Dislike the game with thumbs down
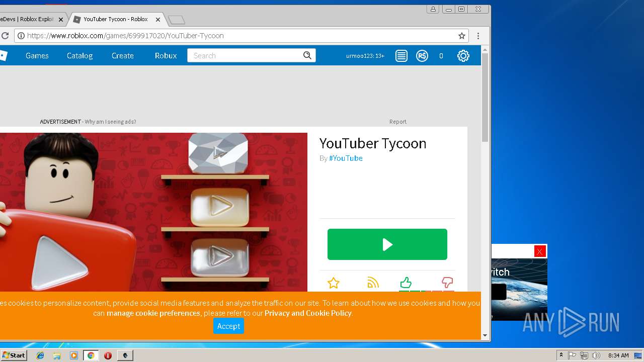This screenshot has width=644, height=362. point(447,283)
